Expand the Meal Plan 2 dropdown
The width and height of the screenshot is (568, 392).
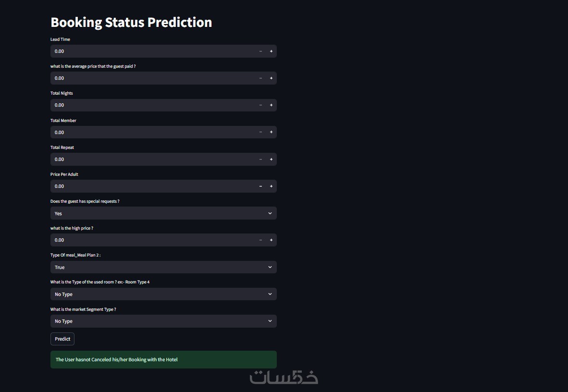(x=163, y=267)
